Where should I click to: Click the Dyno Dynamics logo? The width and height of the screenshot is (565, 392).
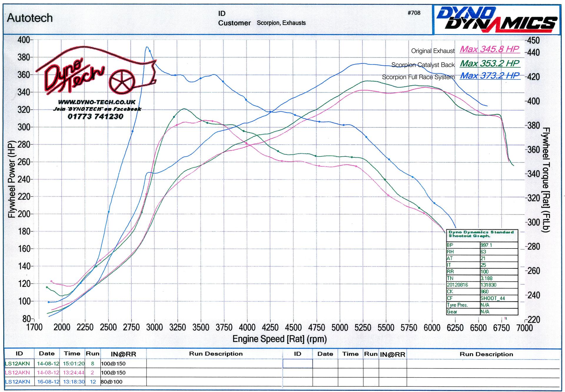[497, 19]
